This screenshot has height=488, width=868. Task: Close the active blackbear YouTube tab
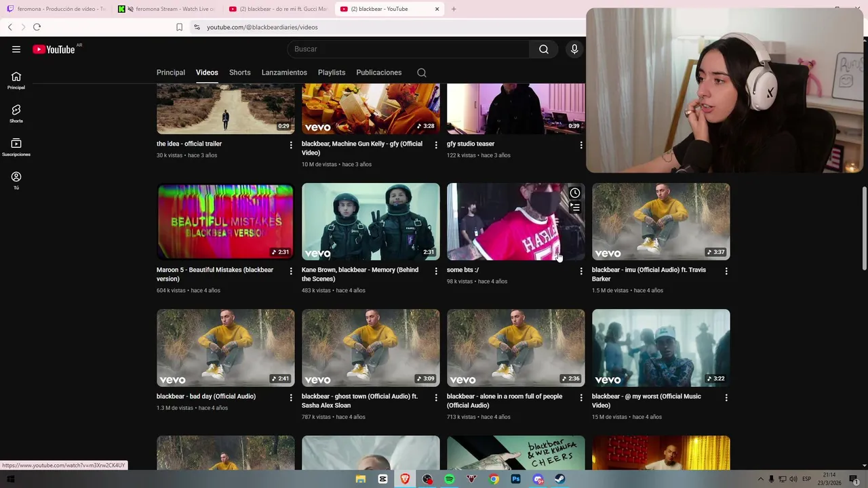click(437, 9)
